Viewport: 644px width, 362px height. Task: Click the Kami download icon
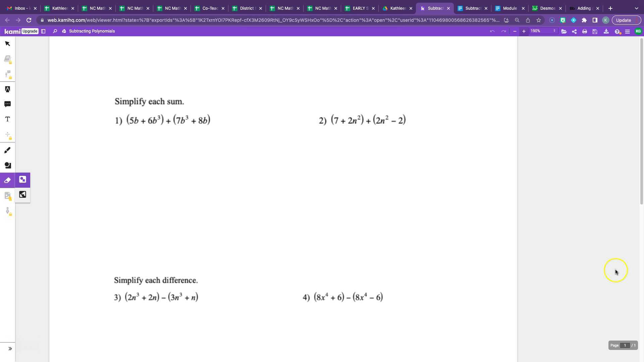coord(606,31)
